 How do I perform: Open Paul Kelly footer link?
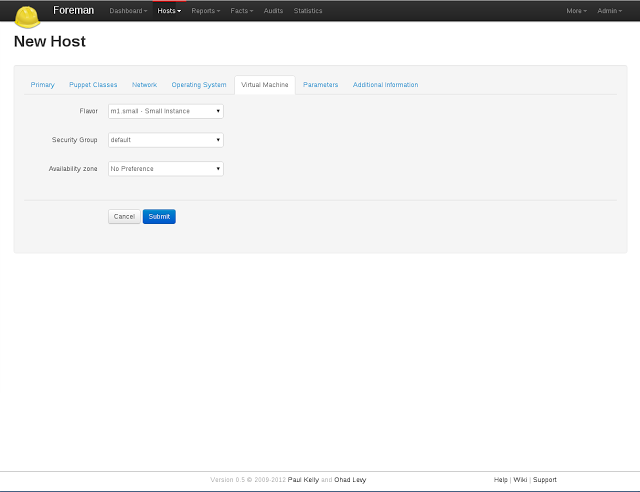pyautogui.click(x=303, y=480)
